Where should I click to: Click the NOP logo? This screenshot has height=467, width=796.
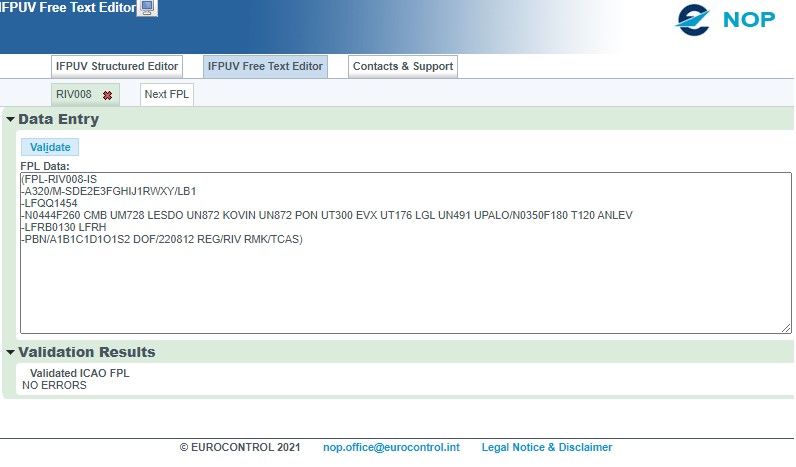pyautogui.click(x=725, y=20)
